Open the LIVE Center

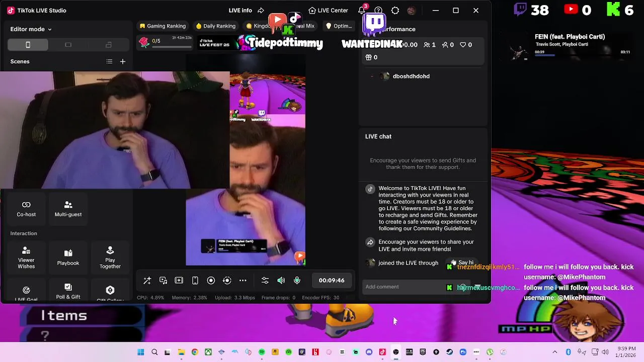click(x=328, y=11)
